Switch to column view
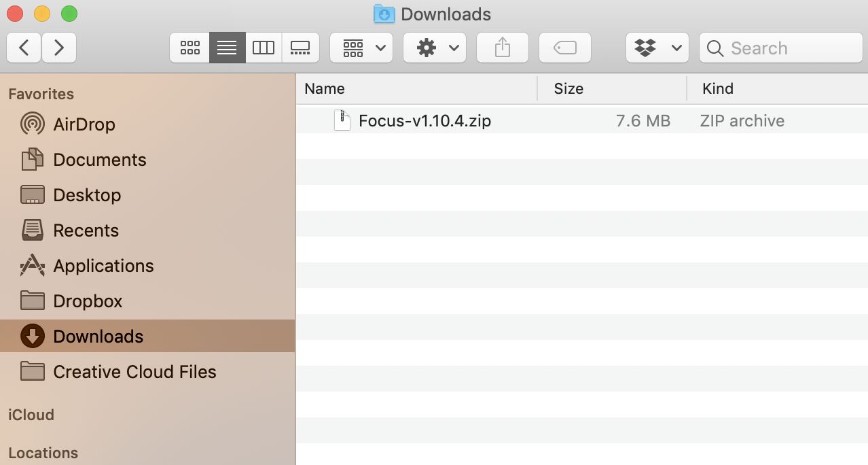Viewport: 868px width, 465px height. click(x=264, y=48)
